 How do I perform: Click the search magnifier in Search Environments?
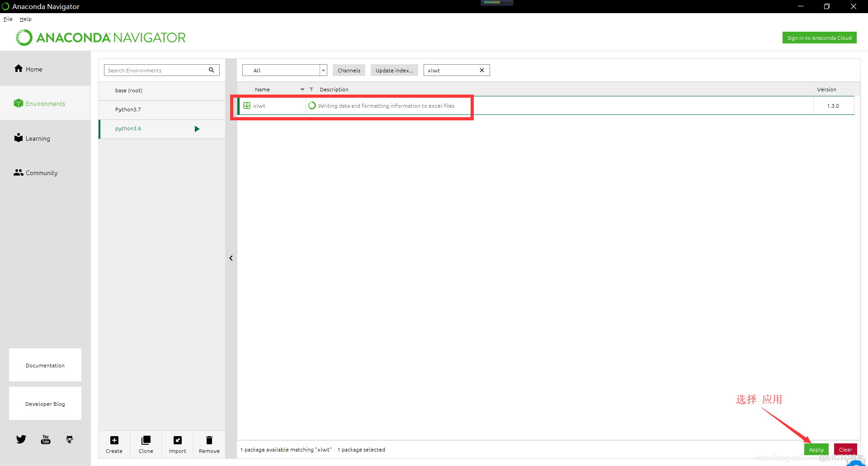pos(211,70)
